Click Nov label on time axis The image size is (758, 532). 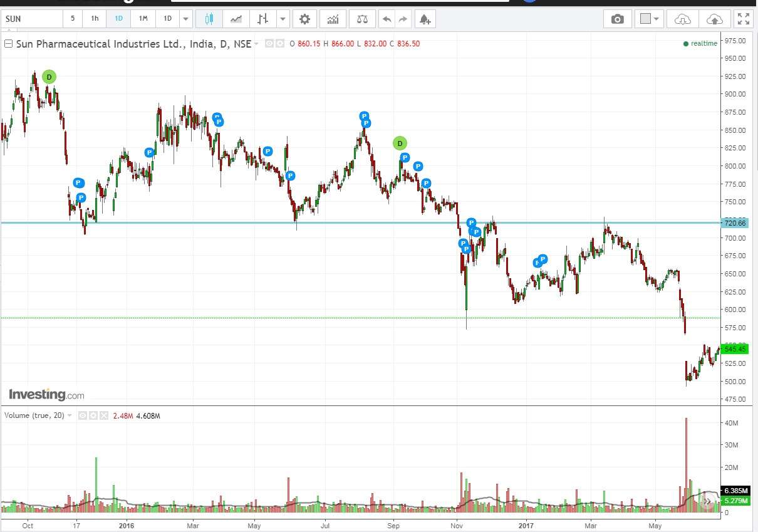click(x=457, y=526)
